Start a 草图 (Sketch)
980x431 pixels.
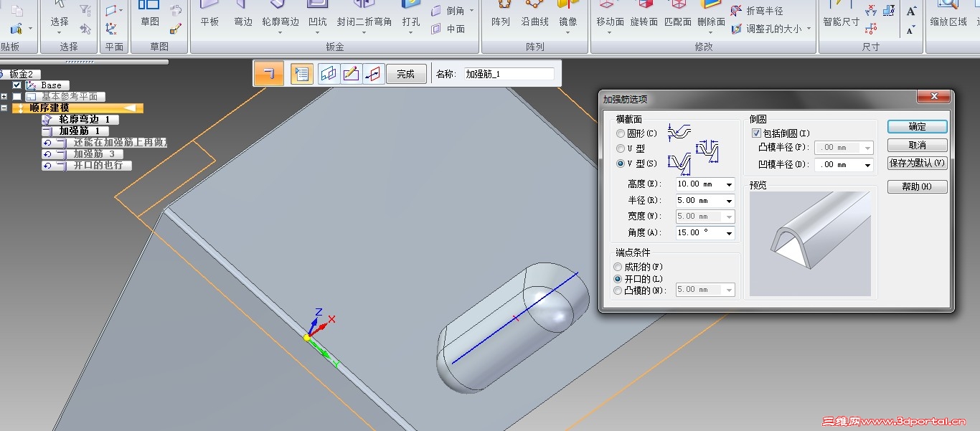point(150,14)
